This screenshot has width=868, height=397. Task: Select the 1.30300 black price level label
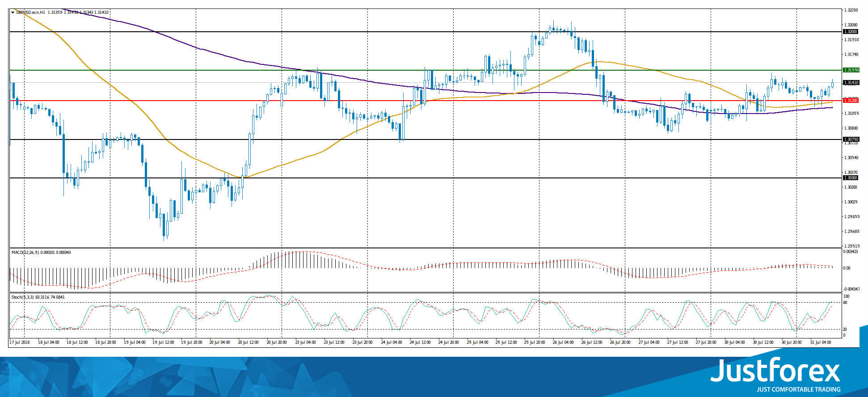[x=850, y=178]
